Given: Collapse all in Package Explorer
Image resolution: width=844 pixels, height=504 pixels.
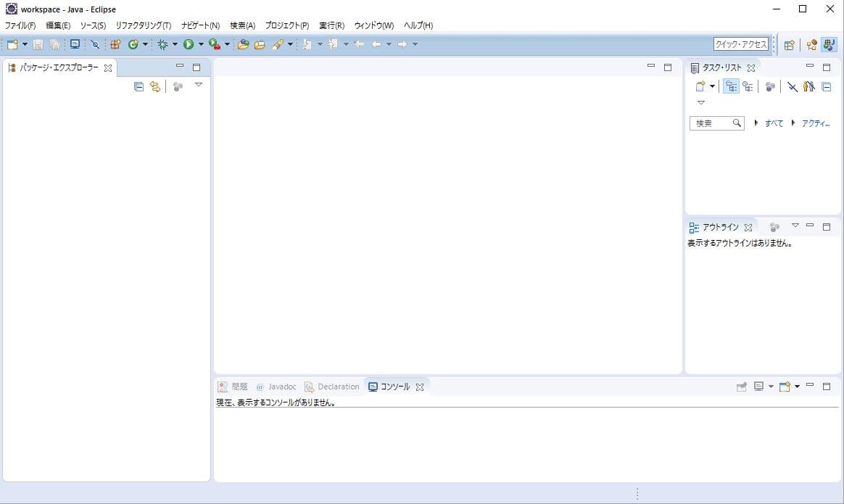Looking at the screenshot, I should 138,86.
